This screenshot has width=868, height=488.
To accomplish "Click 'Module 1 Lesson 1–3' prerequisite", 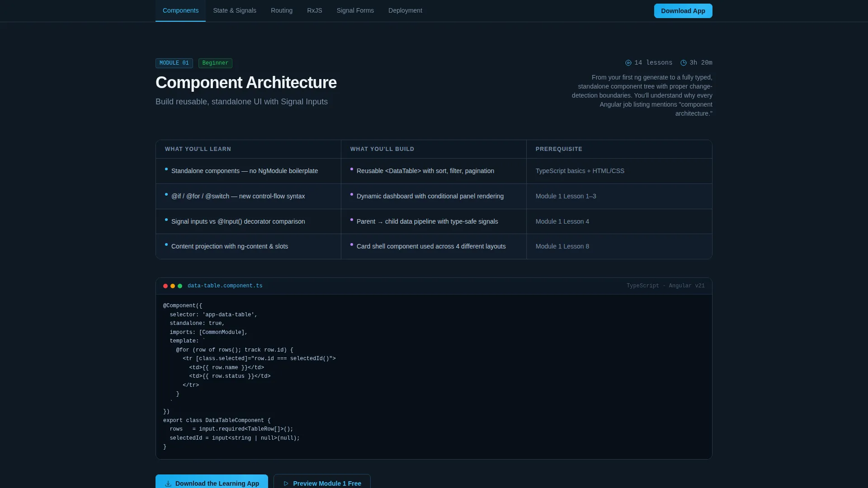I will pos(566,196).
